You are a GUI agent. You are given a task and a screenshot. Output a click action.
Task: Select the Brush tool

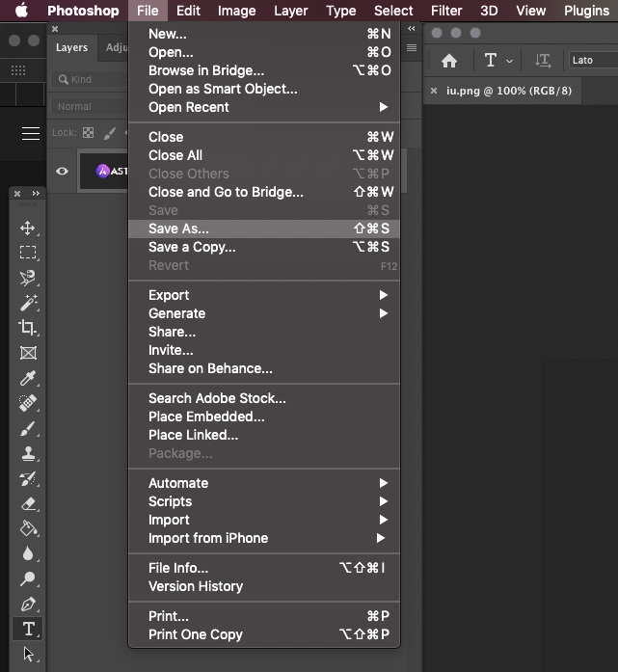[x=28, y=428]
